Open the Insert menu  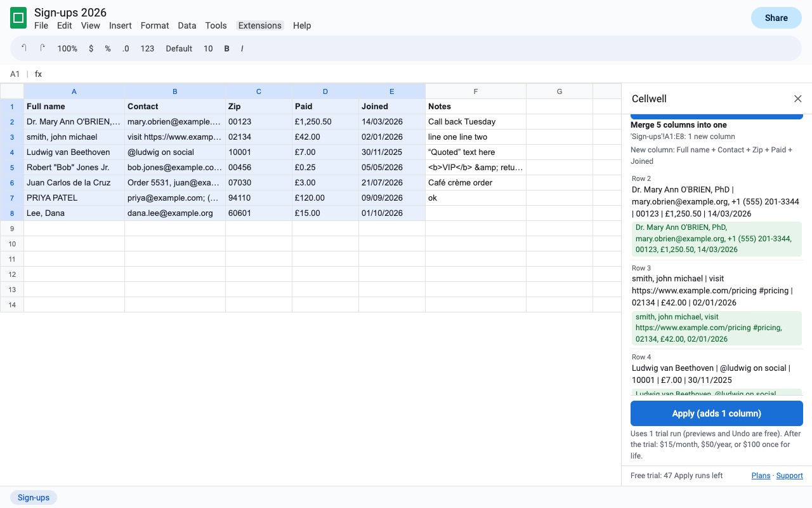pyautogui.click(x=121, y=25)
